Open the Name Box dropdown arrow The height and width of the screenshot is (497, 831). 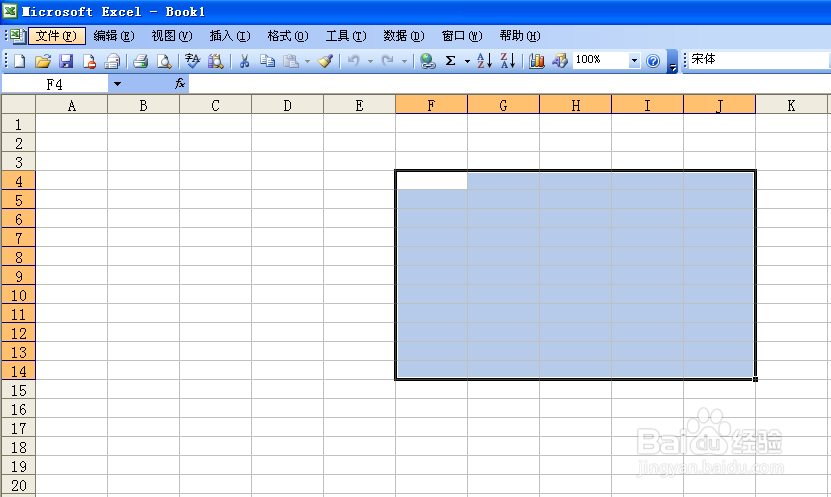[x=117, y=84]
